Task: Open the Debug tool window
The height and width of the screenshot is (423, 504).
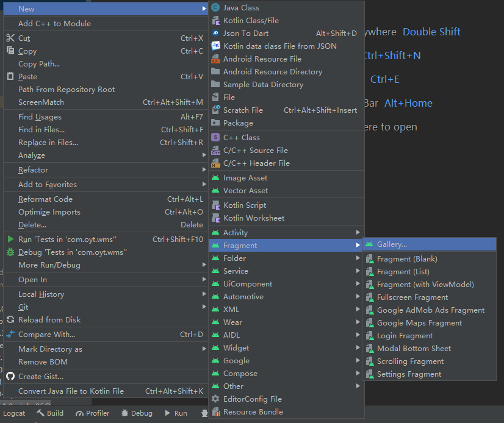Action: (137, 413)
